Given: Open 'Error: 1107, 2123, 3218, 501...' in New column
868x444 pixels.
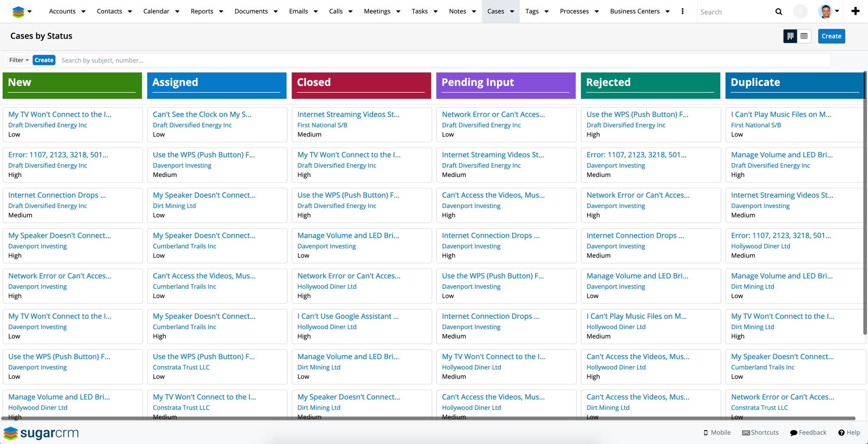Looking at the screenshot, I should (x=58, y=155).
